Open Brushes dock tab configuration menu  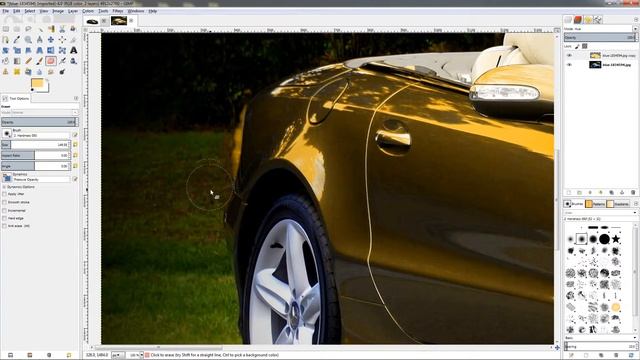click(x=636, y=204)
